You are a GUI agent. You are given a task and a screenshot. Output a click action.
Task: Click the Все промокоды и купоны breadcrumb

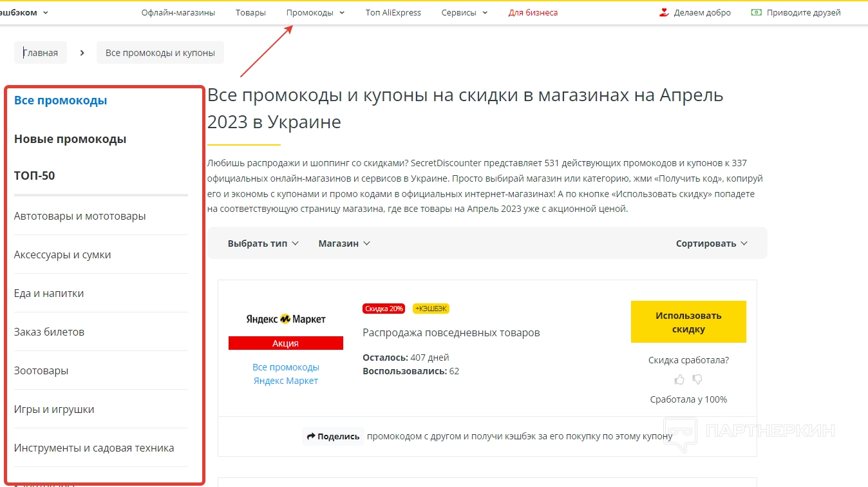click(160, 53)
